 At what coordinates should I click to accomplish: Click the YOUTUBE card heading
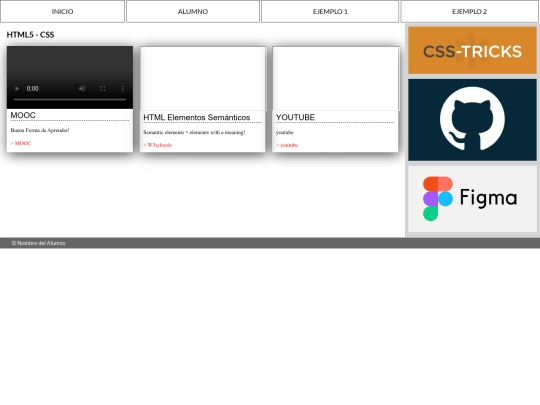(295, 117)
